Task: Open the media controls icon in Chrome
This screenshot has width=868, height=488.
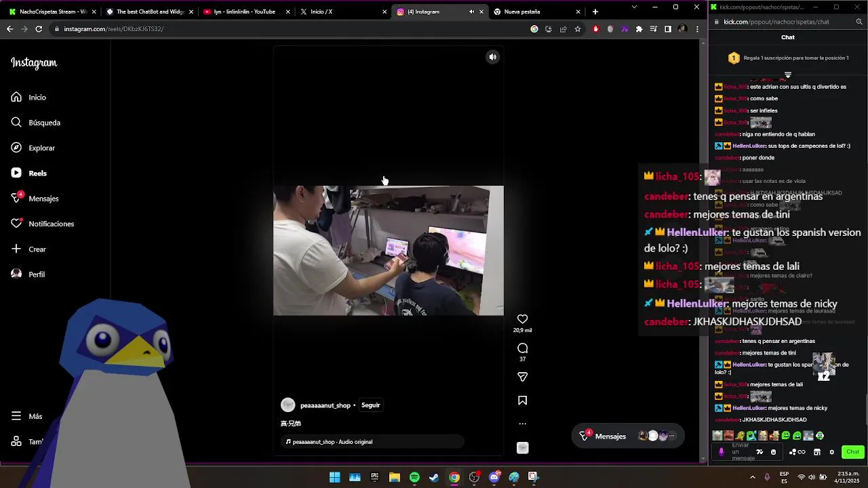Action: pyautogui.click(x=653, y=29)
